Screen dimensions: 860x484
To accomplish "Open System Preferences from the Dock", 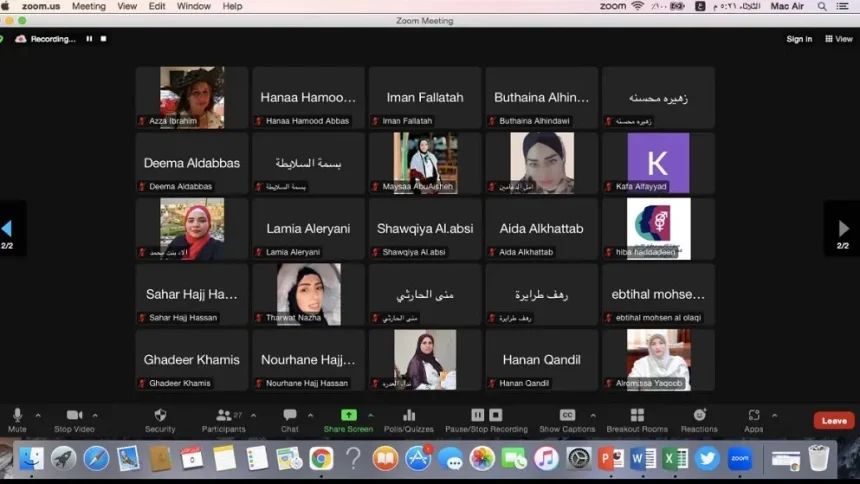I will point(578,458).
